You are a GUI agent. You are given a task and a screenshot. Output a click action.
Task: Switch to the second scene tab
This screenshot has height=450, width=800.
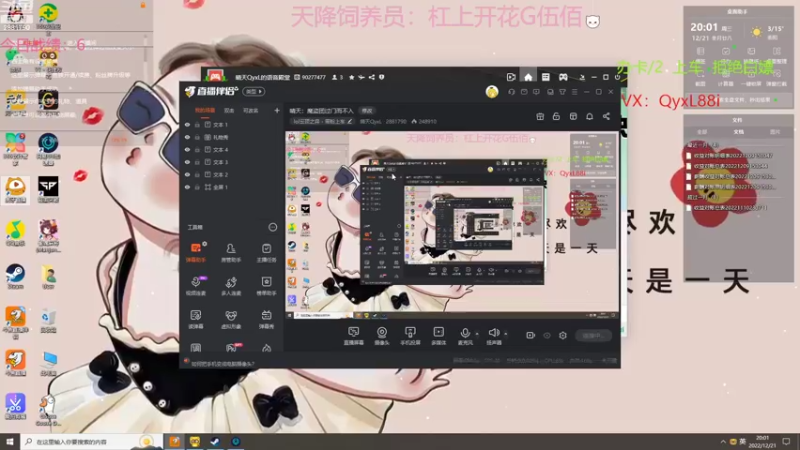click(229, 111)
